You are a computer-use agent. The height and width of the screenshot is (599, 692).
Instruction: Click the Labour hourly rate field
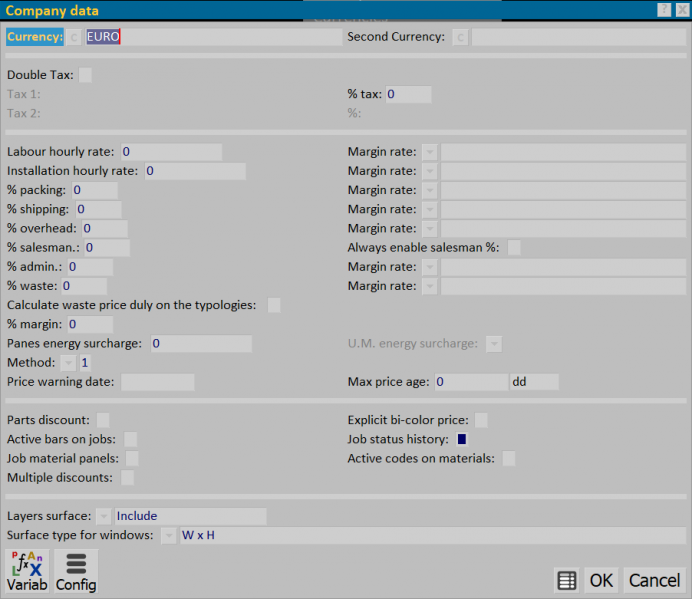pos(171,152)
